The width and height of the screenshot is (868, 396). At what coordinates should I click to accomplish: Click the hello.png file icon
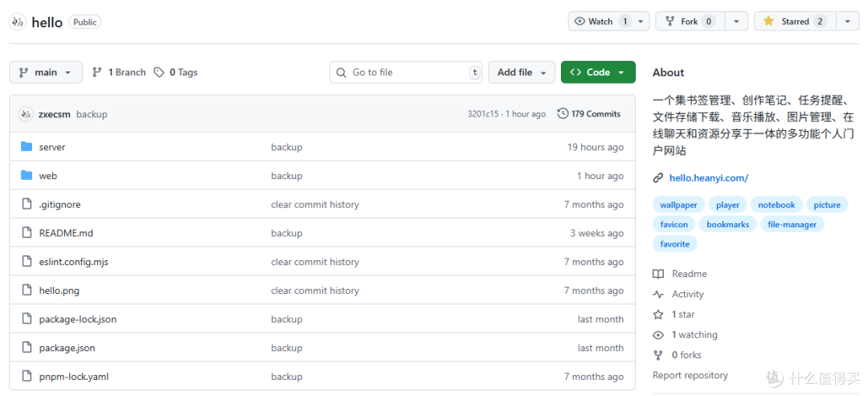point(27,290)
